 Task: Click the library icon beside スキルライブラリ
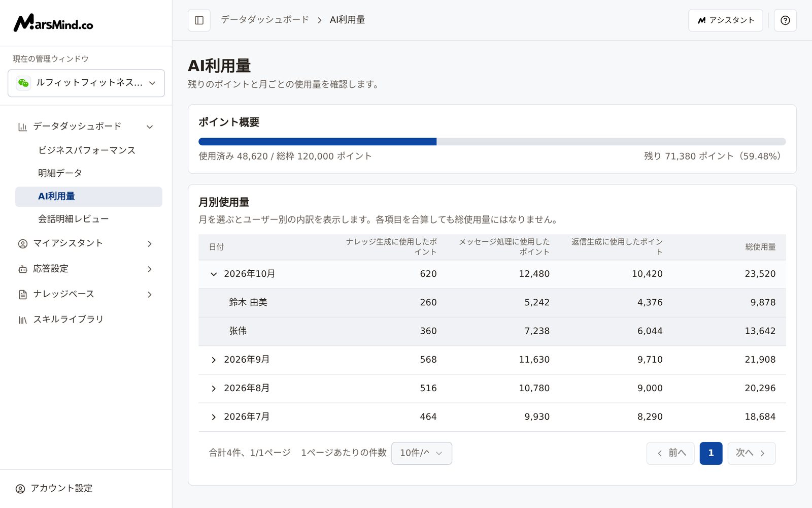coord(22,320)
